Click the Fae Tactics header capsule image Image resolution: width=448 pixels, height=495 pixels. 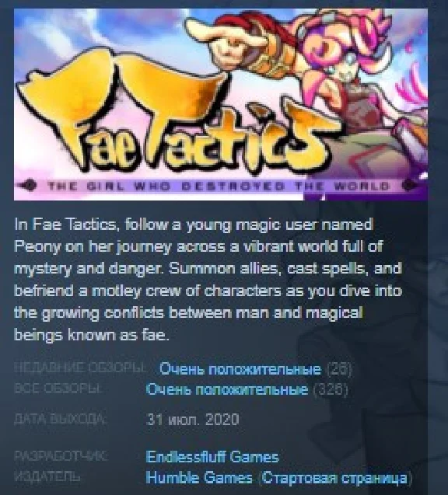(x=221, y=104)
